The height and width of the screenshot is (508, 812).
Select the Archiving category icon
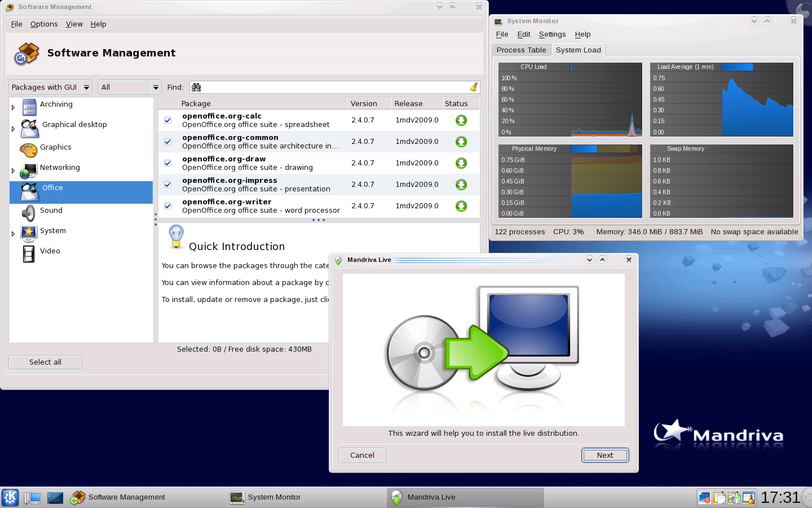(x=29, y=107)
